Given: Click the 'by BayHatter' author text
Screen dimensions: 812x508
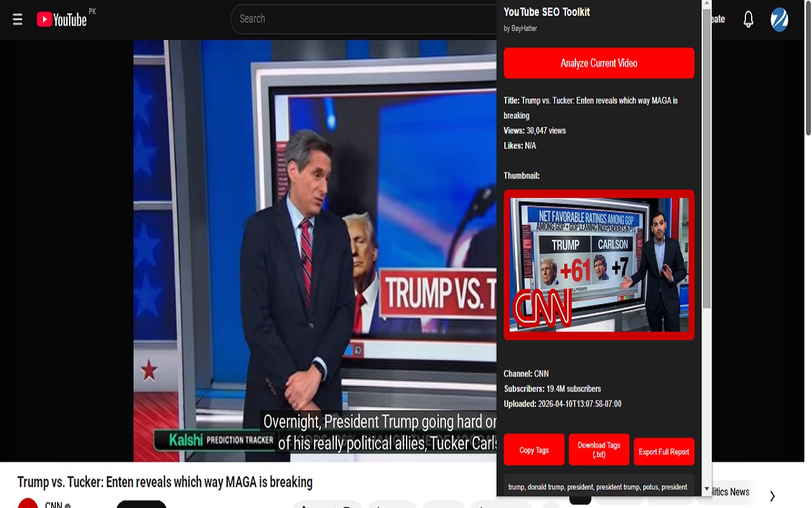Looking at the screenshot, I should [520, 29].
